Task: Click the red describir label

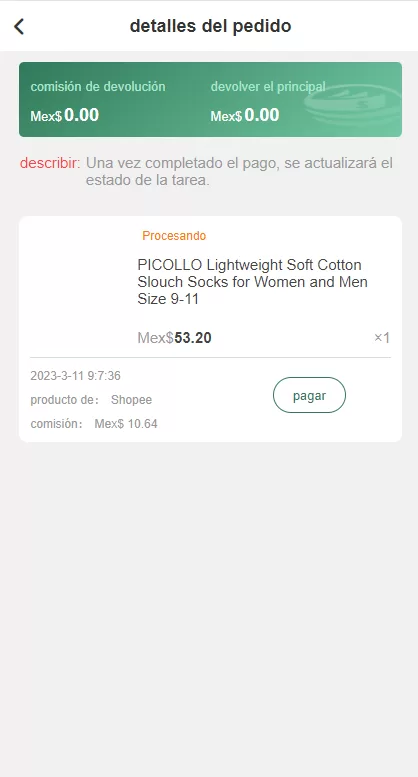Action: click(x=50, y=163)
